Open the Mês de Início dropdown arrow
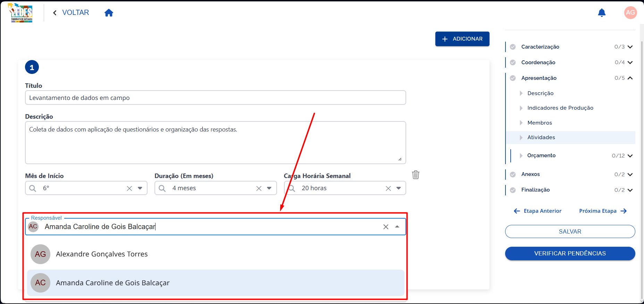This screenshot has height=304, width=644. (x=140, y=188)
